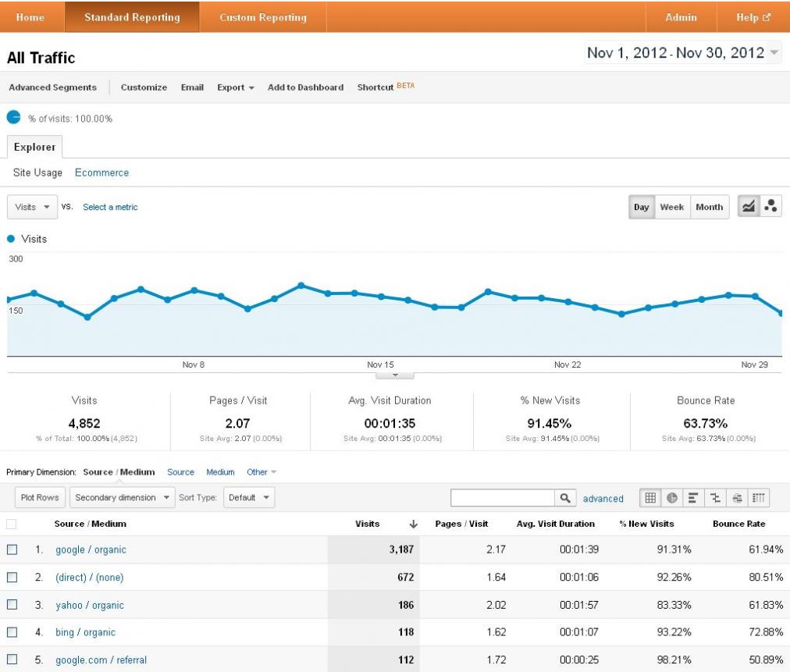Viewport: 790px width, 672px height.
Task: Open the Custom Reporting tab
Action: (262, 17)
